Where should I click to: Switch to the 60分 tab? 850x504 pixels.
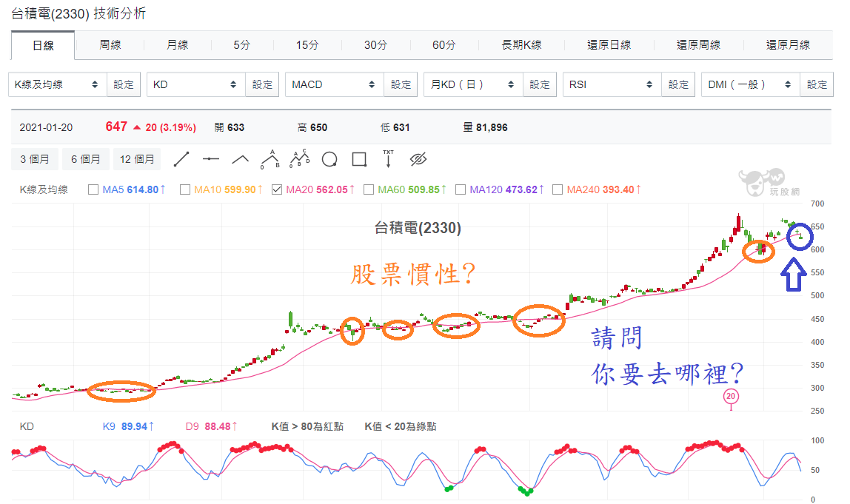[444, 45]
